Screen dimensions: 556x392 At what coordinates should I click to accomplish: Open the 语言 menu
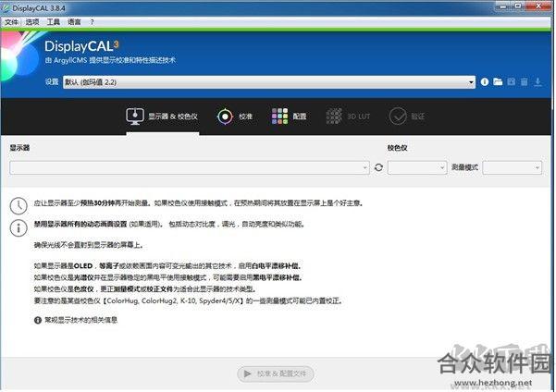[74, 22]
